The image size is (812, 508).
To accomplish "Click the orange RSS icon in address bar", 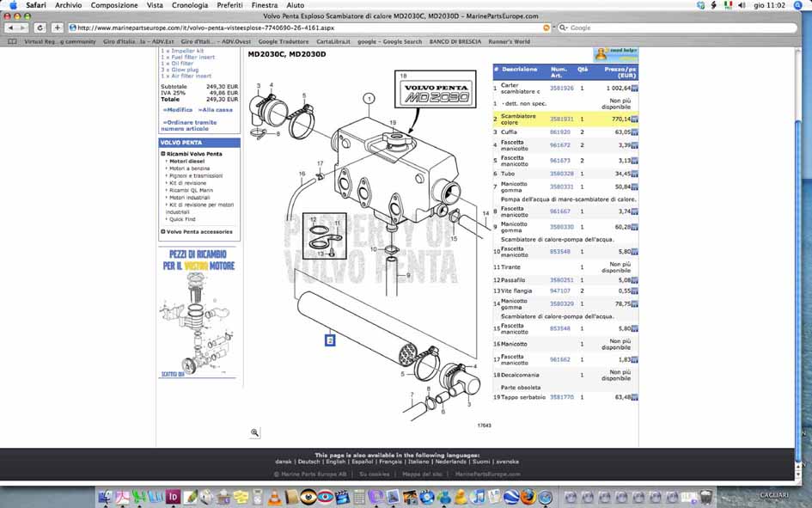I will point(546,28).
